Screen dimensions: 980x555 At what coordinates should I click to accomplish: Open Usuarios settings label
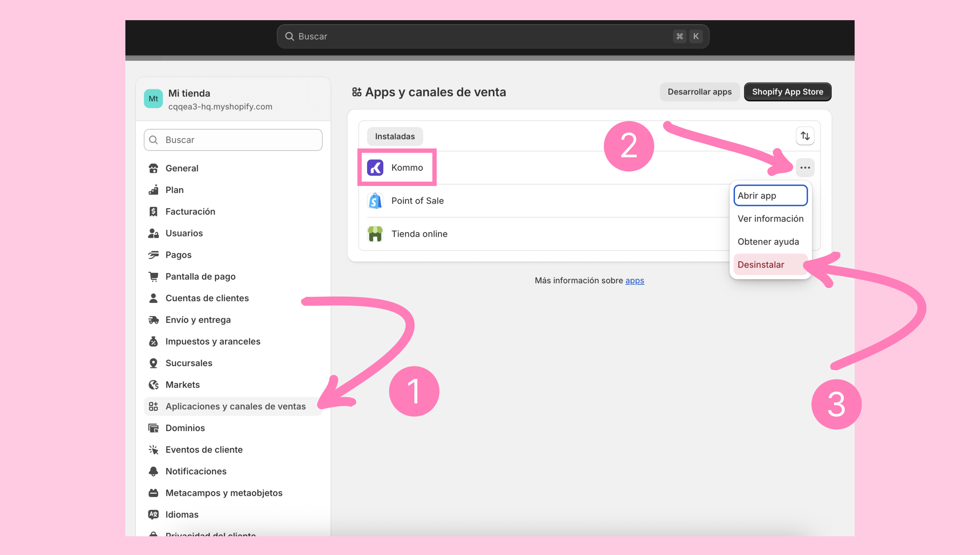click(x=184, y=233)
